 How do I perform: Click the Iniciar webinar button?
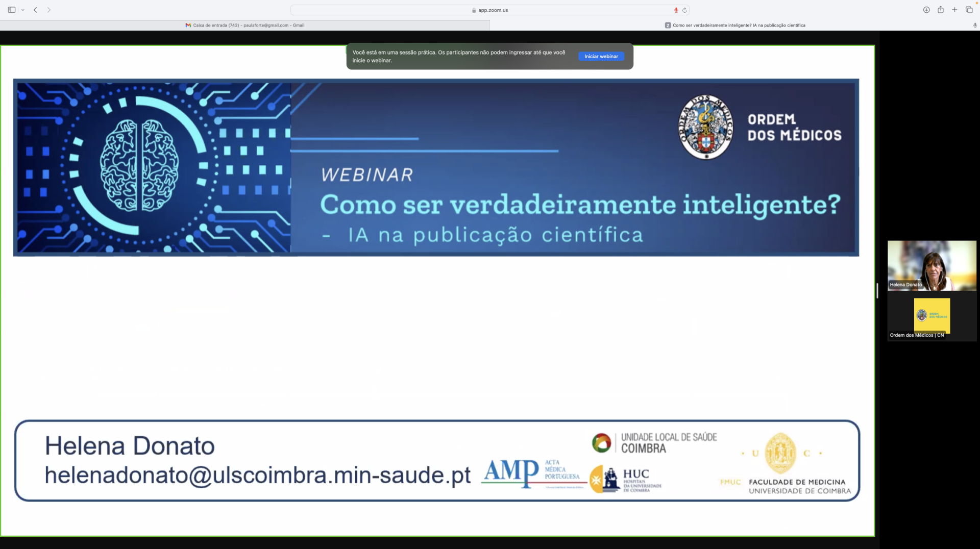coord(601,57)
